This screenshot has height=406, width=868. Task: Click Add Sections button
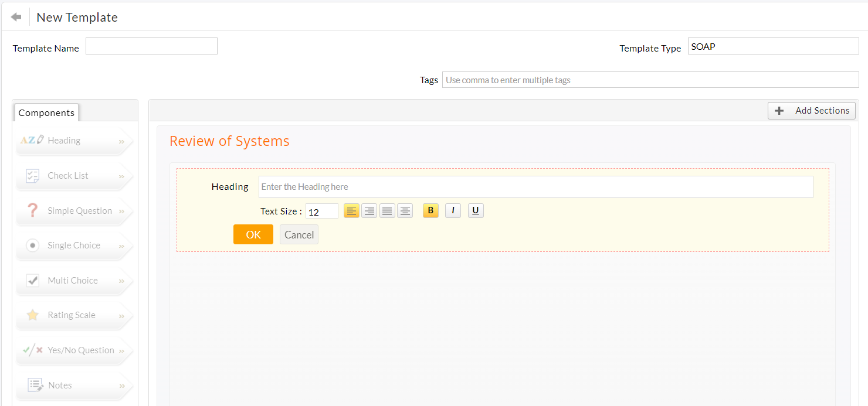pos(811,111)
